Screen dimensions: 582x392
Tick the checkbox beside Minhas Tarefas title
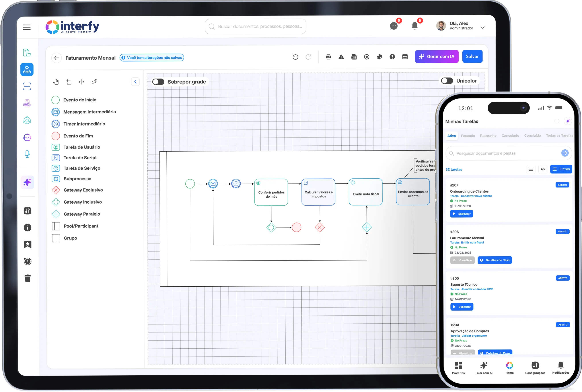click(557, 121)
